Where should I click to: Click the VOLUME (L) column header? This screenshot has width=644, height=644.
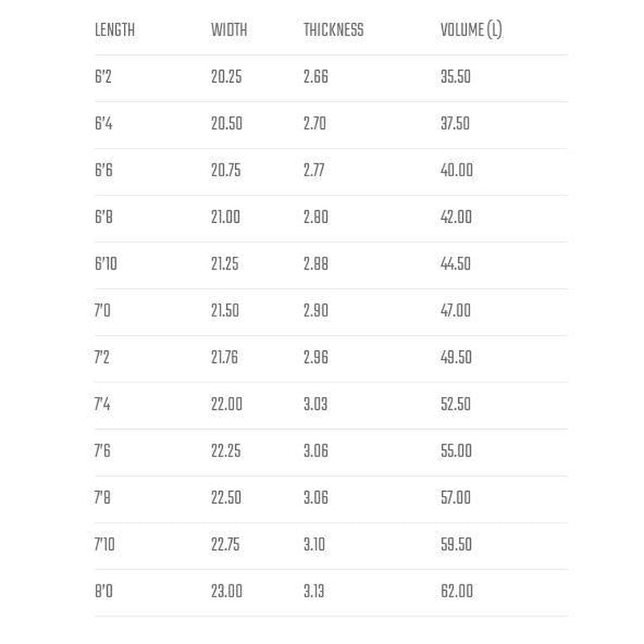(471, 31)
